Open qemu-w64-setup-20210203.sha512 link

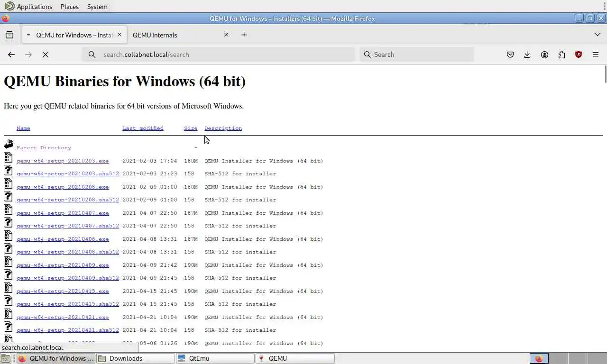pos(68,174)
